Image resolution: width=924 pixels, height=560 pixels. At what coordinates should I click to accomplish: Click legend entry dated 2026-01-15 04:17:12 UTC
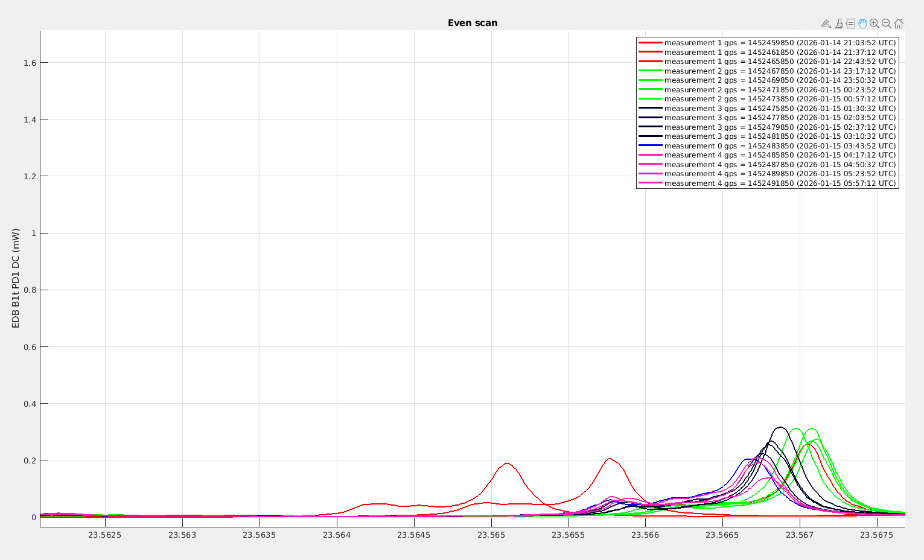[780, 155]
